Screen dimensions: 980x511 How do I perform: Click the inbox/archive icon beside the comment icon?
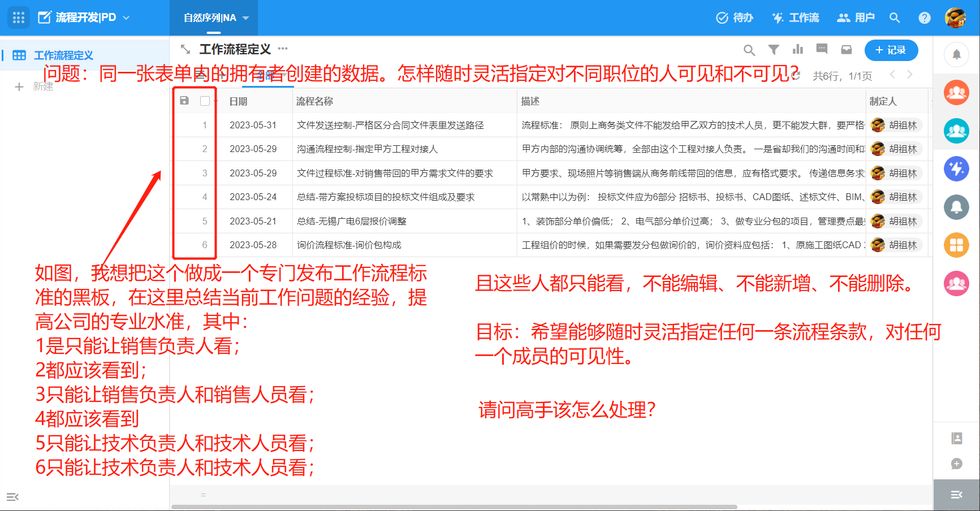tap(846, 50)
